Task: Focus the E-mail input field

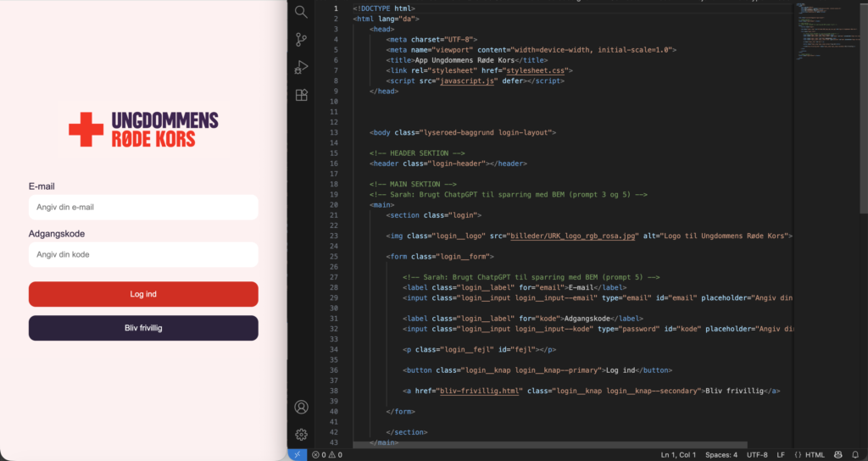Action: pos(143,207)
